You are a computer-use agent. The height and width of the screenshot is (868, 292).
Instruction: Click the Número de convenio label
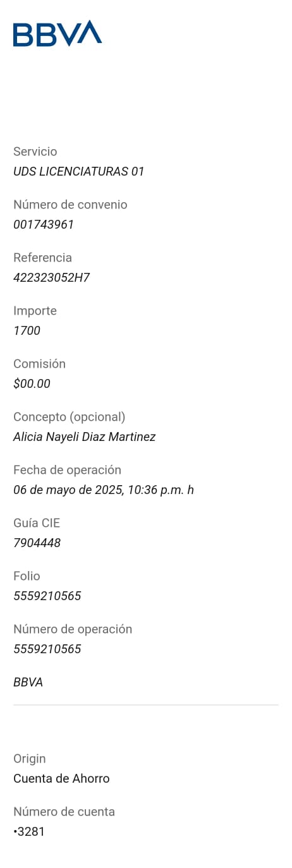pyautogui.click(x=70, y=205)
